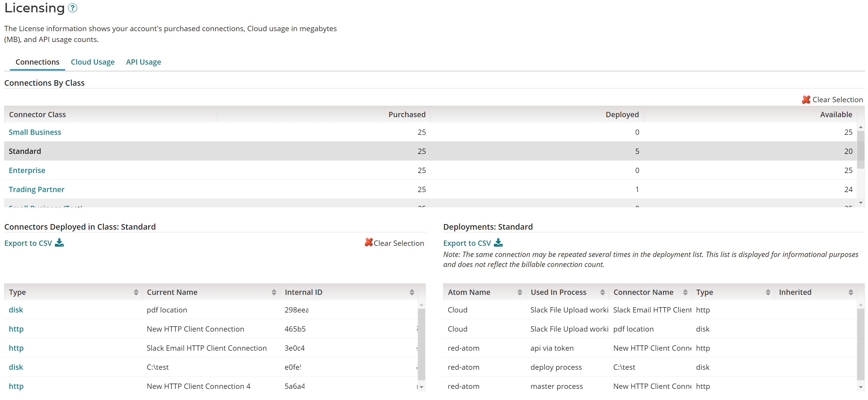Sort deployments by Inherited column arrows
868x400 pixels.
click(850, 293)
